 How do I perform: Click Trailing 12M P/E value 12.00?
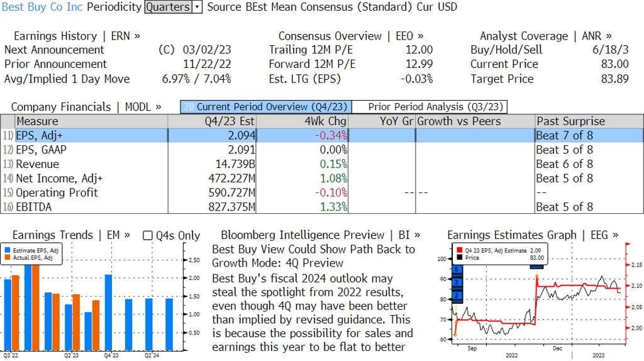419,50
